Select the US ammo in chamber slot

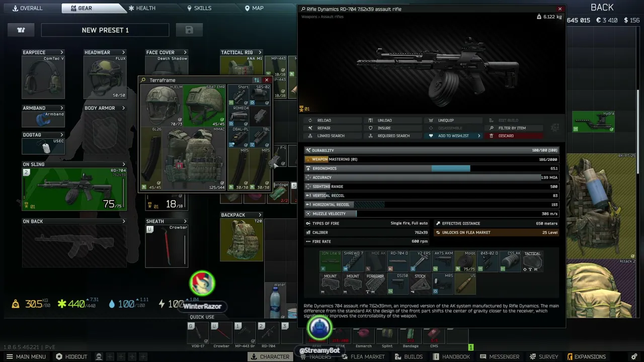pyautogui.click(x=466, y=284)
